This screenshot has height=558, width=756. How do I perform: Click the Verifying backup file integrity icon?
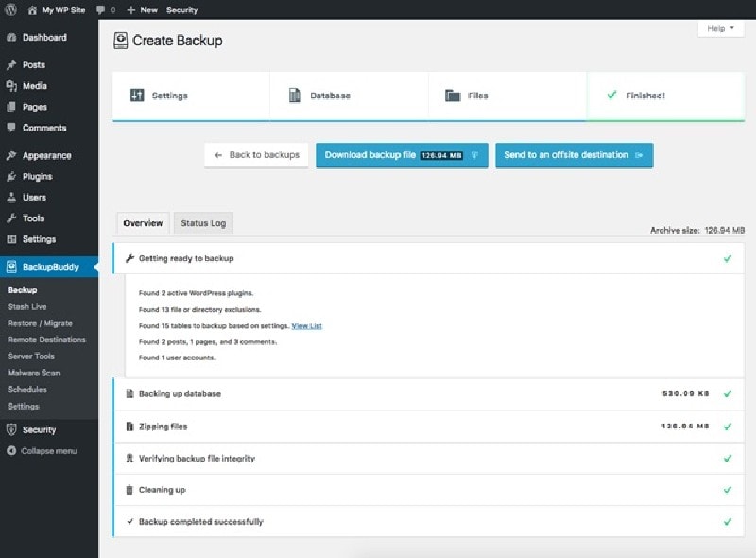[x=129, y=458]
